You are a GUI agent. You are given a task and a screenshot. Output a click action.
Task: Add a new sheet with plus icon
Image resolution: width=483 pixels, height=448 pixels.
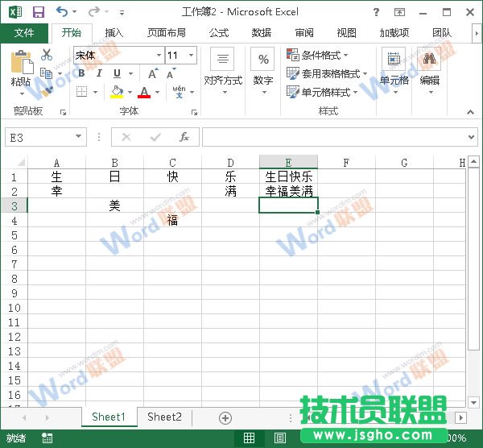click(x=225, y=417)
